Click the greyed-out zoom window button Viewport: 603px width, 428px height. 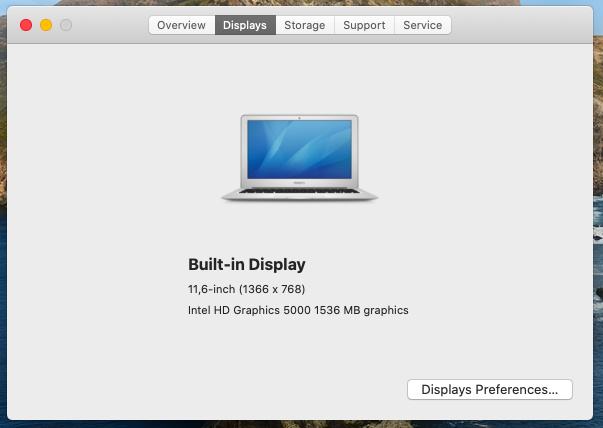pyautogui.click(x=66, y=25)
